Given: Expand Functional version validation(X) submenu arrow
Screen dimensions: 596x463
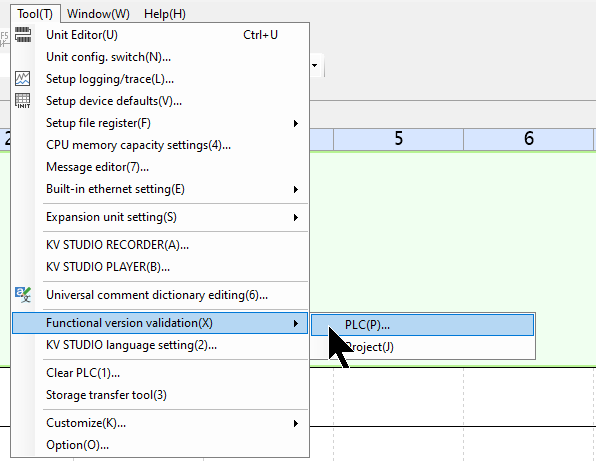Looking at the screenshot, I should [x=296, y=323].
